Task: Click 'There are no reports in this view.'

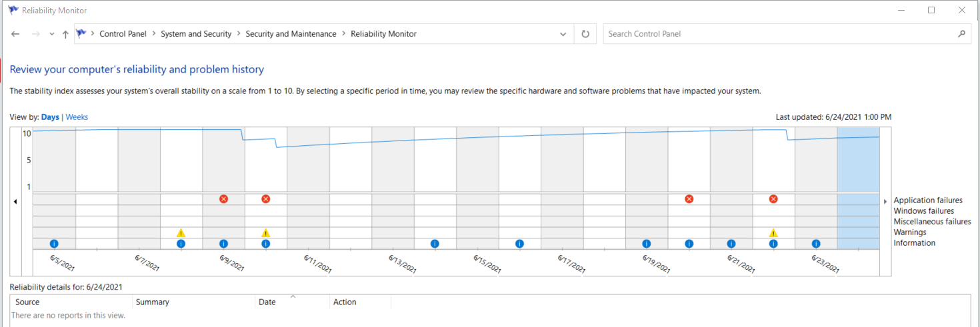Action: click(68, 316)
